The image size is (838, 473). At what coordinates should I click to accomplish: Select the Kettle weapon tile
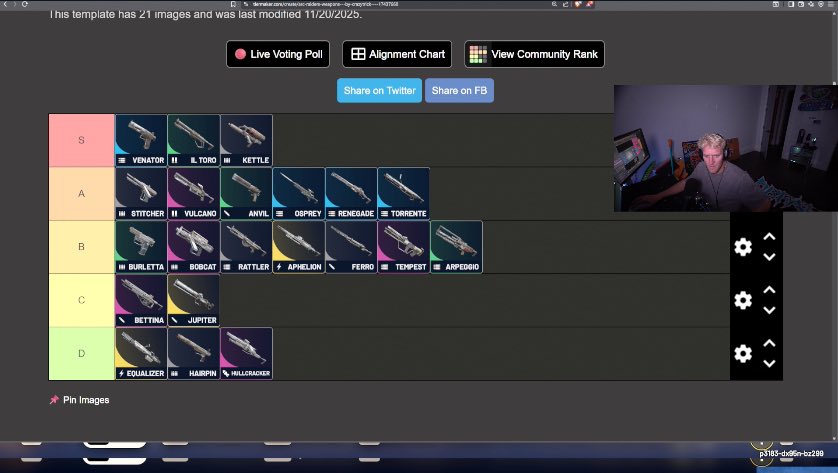coord(246,140)
